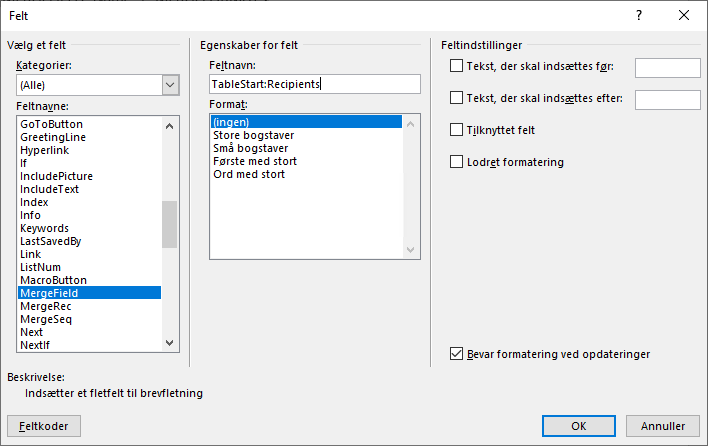Click the Feltnavne list scrollbar thumb
This screenshot has width=708, height=446.
coord(169,224)
